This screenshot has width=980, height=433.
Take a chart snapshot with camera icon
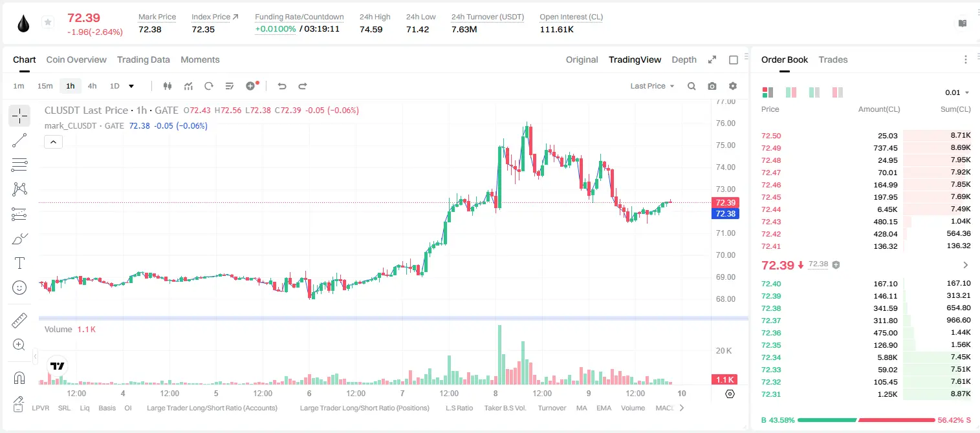pyautogui.click(x=712, y=86)
